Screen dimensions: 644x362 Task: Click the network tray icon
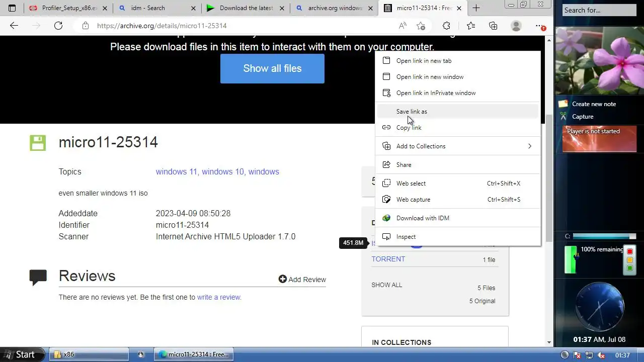(589, 355)
